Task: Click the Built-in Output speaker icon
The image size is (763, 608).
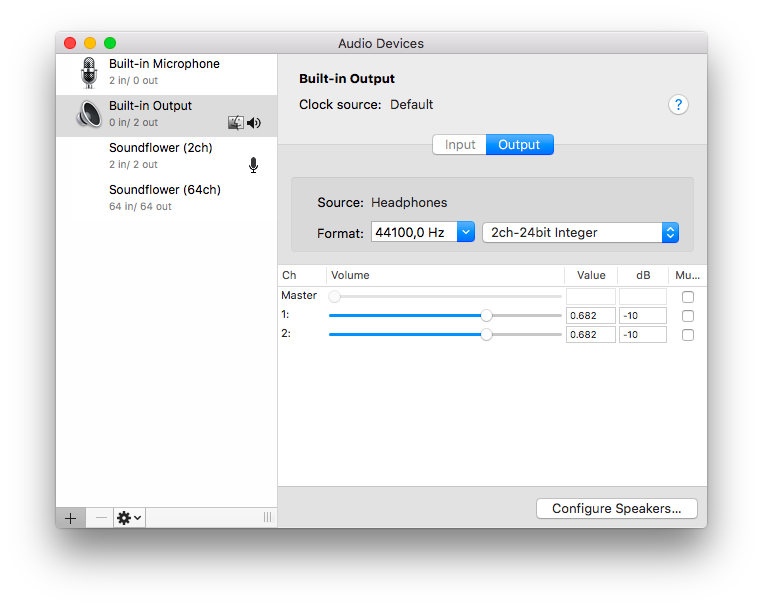Action: click(x=89, y=114)
